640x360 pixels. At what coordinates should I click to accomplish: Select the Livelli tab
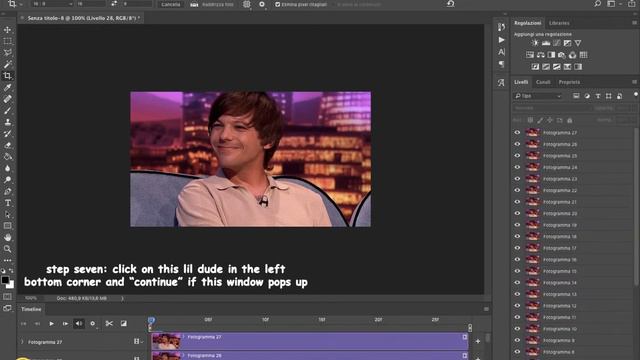click(x=521, y=82)
